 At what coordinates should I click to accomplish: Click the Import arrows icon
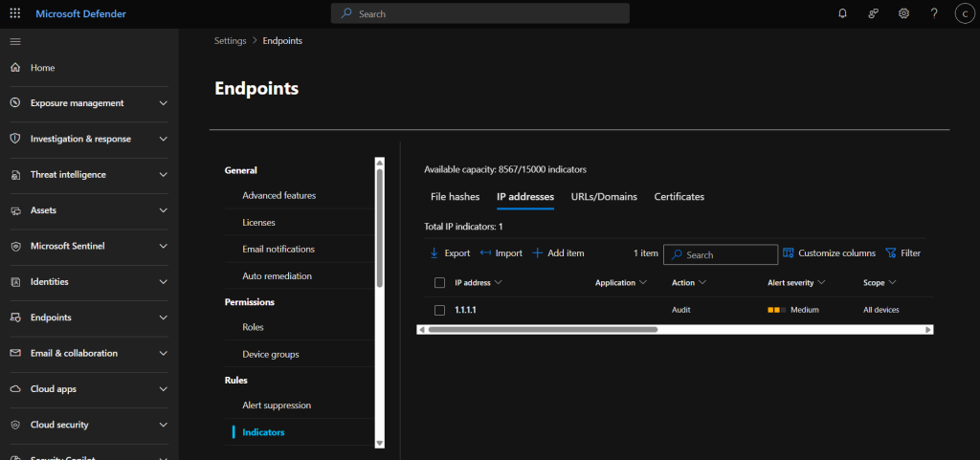pyautogui.click(x=485, y=252)
